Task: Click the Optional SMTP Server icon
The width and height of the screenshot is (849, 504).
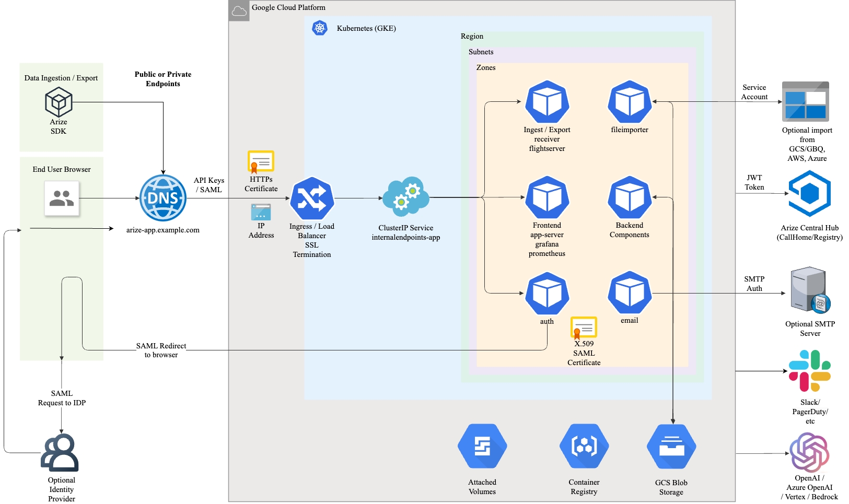Action: [x=809, y=290]
